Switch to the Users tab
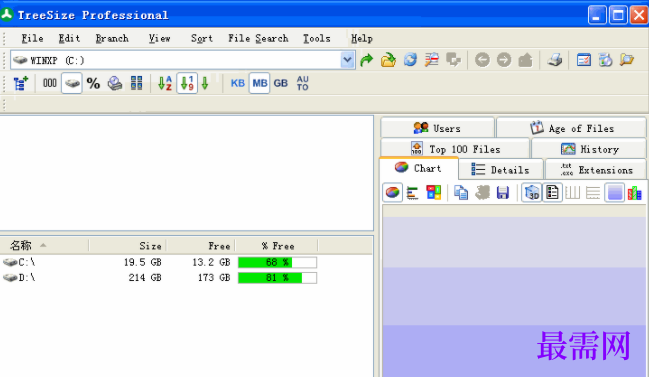Screen dimensions: 649x377 click(437, 128)
